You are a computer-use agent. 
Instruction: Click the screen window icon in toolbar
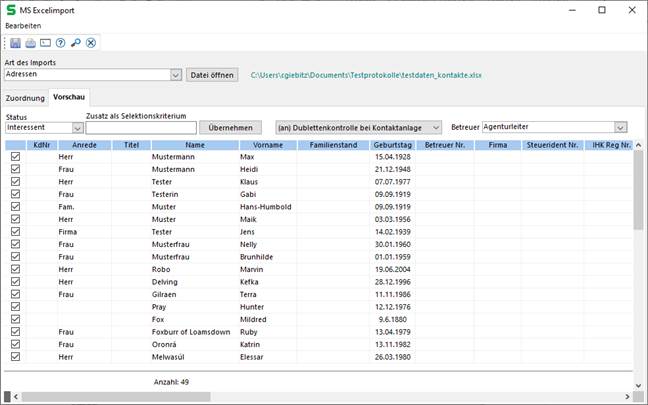[x=46, y=43]
